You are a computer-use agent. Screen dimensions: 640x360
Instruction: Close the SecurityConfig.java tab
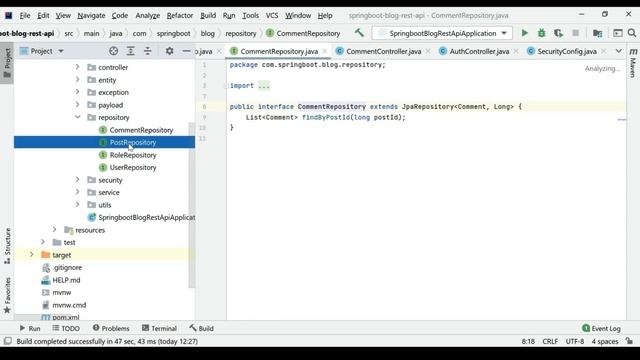click(x=604, y=51)
